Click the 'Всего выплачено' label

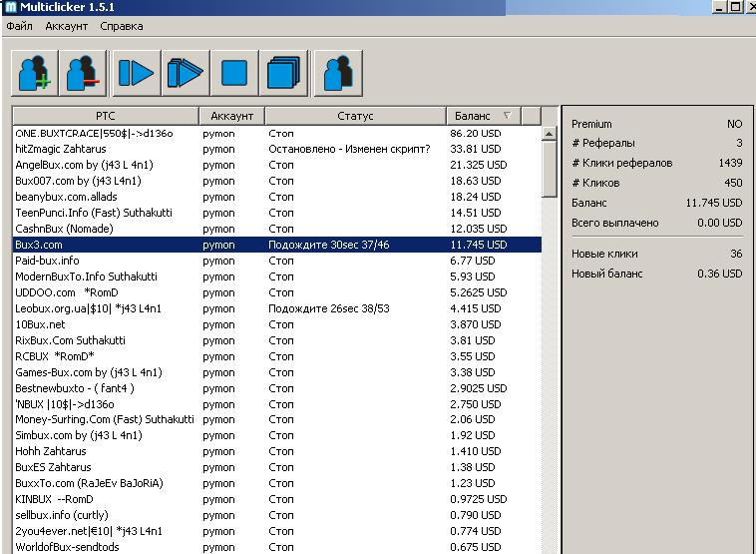click(x=614, y=223)
